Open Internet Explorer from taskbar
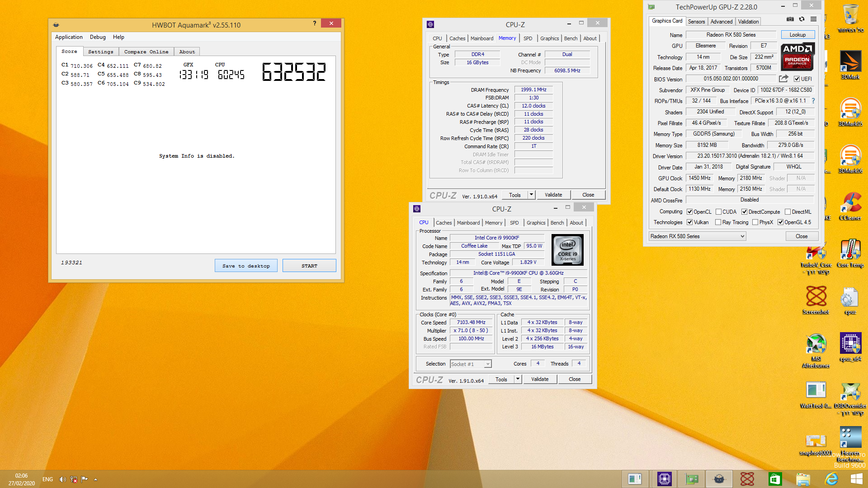 [x=831, y=479]
